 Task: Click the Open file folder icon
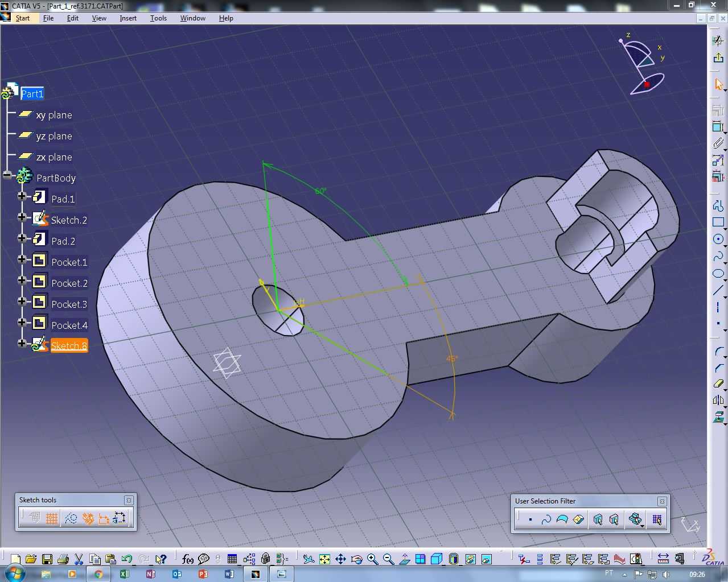[x=31, y=559]
